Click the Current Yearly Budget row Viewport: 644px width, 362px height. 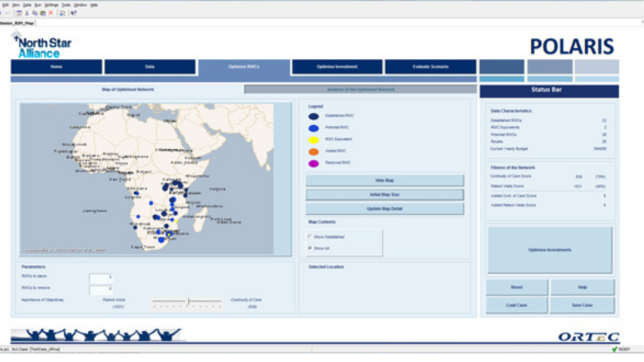(x=549, y=149)
